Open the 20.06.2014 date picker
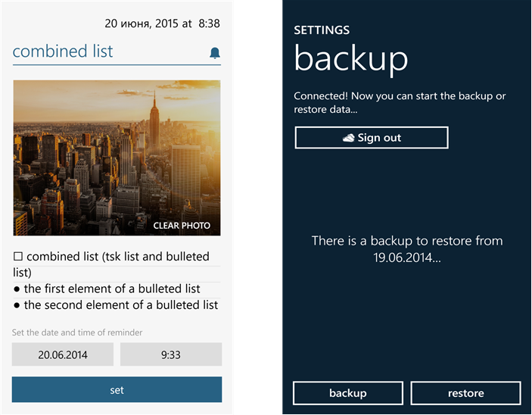Screen dimensions: 532x415 tap(63, 354)
